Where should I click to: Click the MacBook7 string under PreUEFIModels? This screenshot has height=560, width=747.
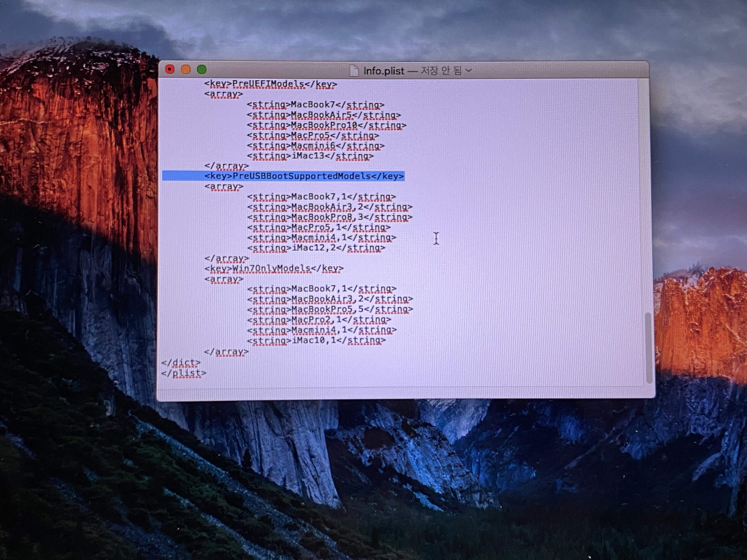[x=315, y=105]
